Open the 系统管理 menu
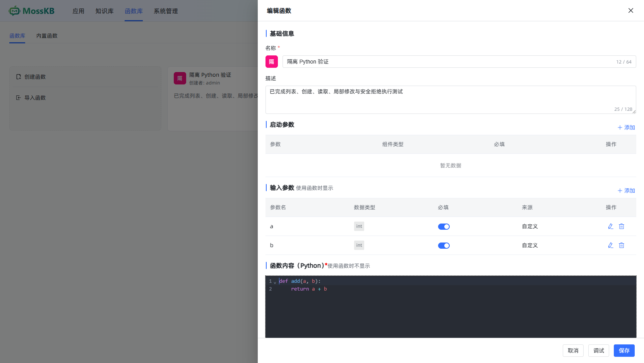 tap(166, 11)
